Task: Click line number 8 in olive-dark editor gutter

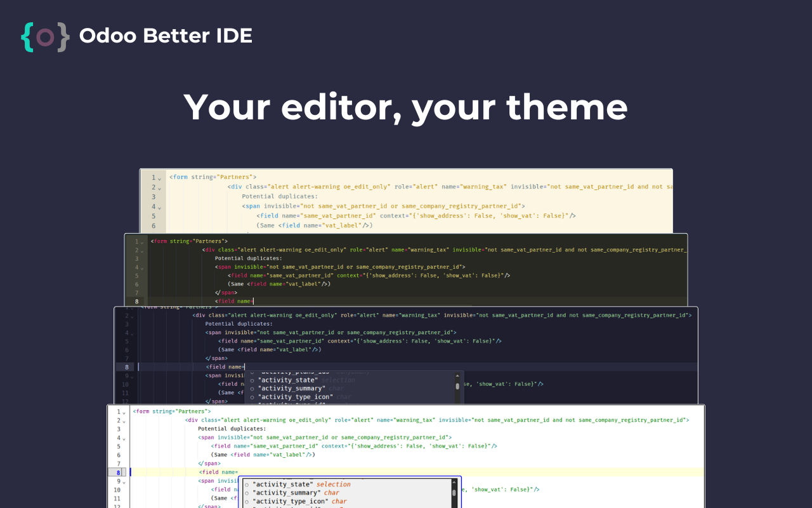Action: point(136,302)
